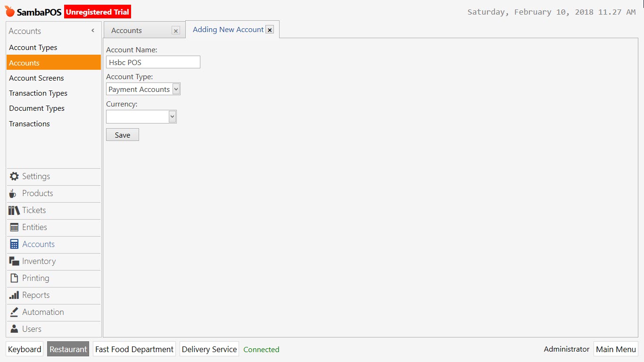Collapse the Accounts sidebar panel arrow
The image size is (644, 362).
[x=93, y=31]
